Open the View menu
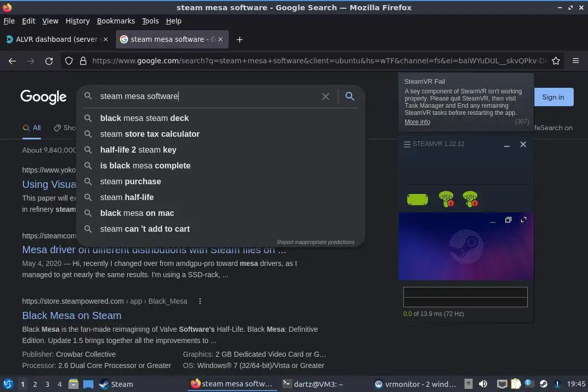 click(x=50, y=21)
